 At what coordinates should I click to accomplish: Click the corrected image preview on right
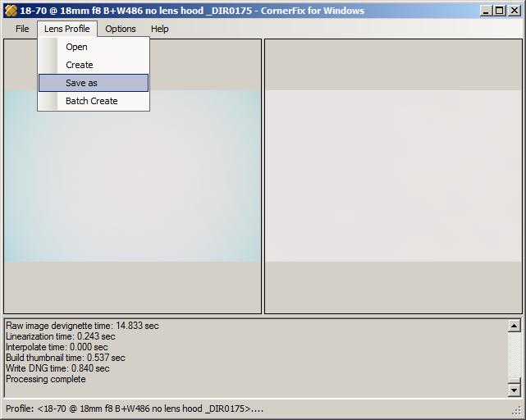click(x=393, y=176)
